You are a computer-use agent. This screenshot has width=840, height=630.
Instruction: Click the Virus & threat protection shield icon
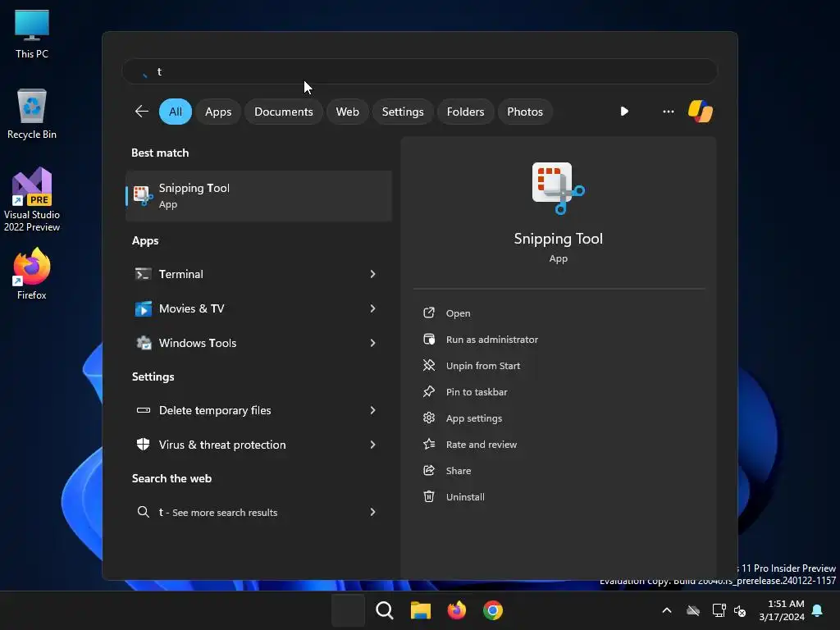click(x=143, y=445)
